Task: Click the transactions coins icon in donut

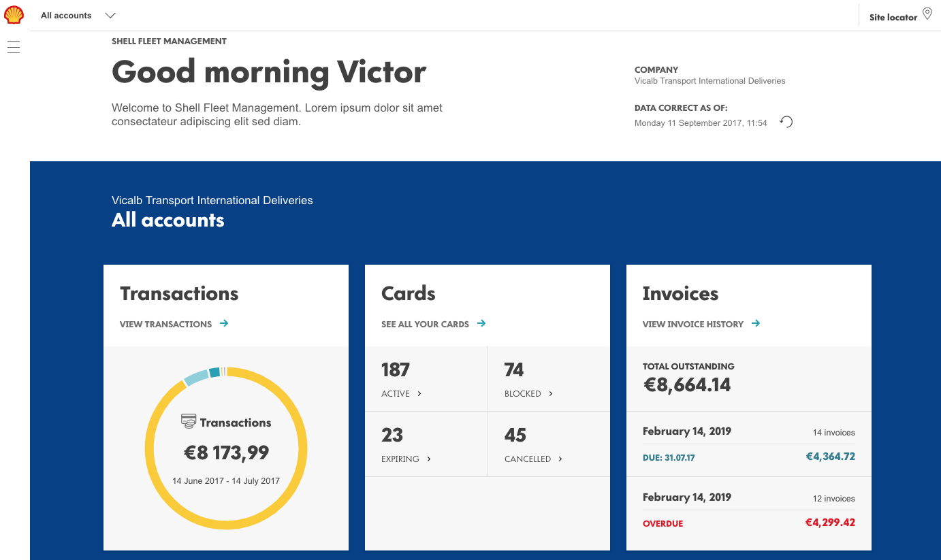Action: pos(189,421)
